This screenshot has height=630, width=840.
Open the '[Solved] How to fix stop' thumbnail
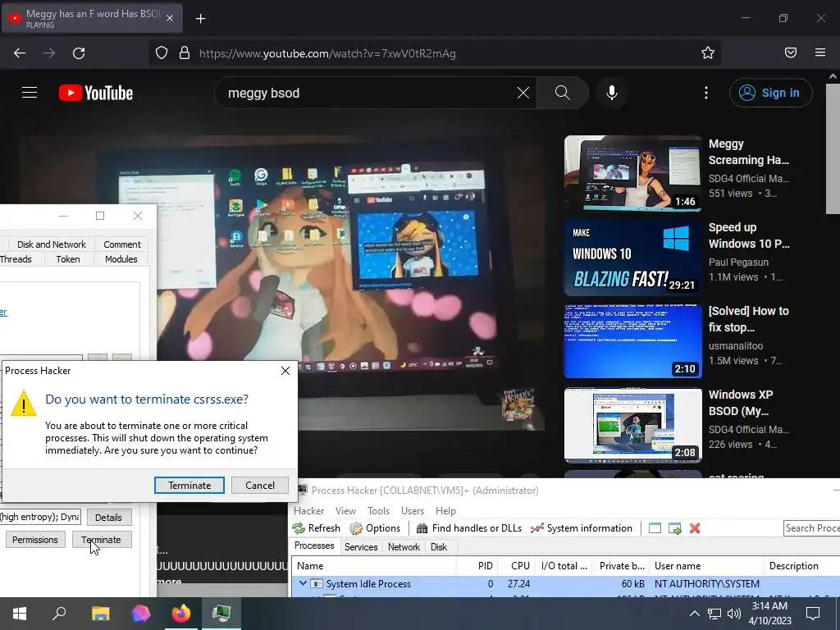(632, 340)
